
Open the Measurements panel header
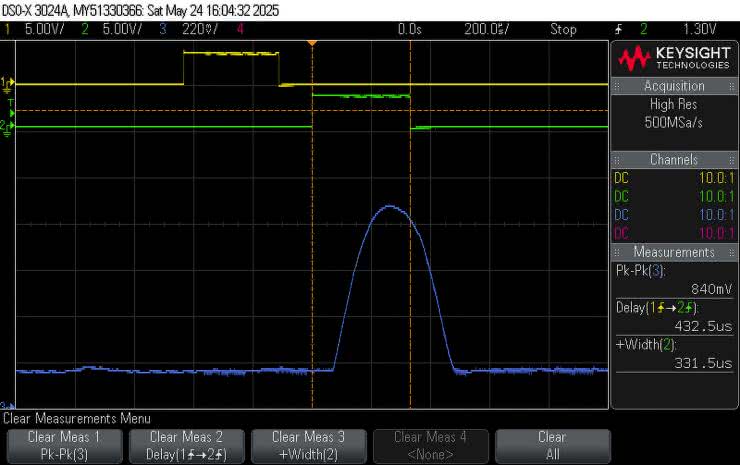(x=674, y=252)
